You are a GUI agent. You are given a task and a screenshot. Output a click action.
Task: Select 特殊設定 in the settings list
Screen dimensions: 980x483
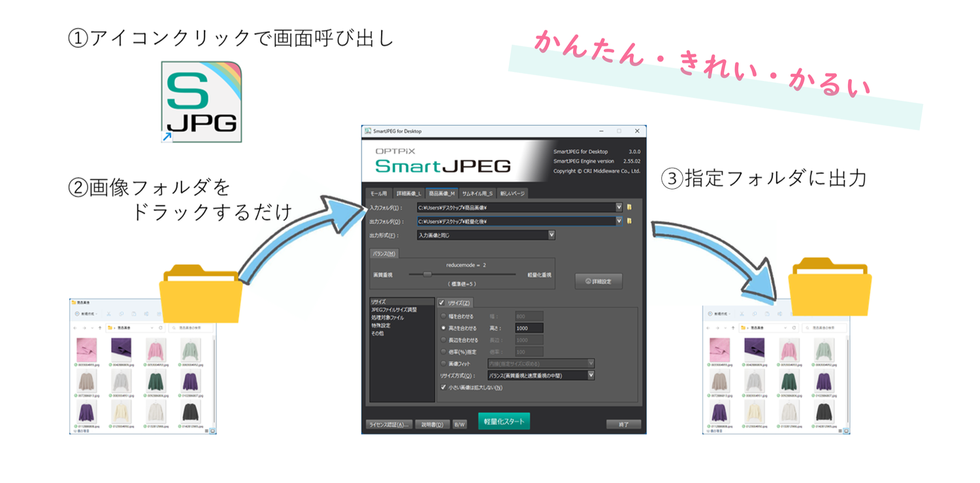tap(381, 325)
